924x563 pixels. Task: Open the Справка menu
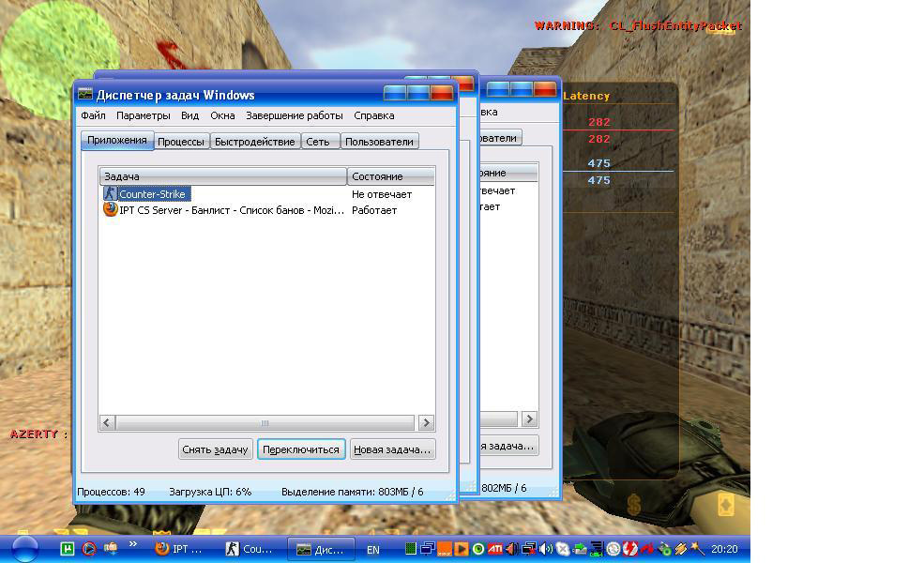tap(373, 115)
